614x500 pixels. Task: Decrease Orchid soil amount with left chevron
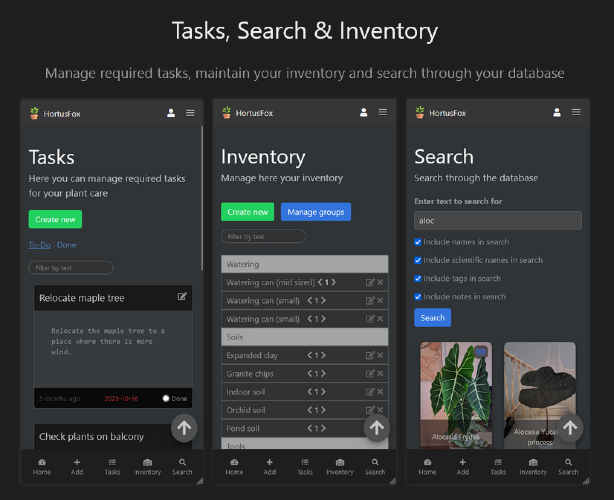click(x=309, y=410)
